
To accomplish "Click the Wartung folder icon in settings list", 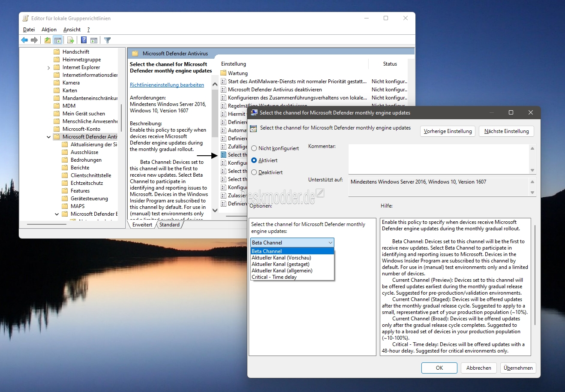I will coord(223,73).
